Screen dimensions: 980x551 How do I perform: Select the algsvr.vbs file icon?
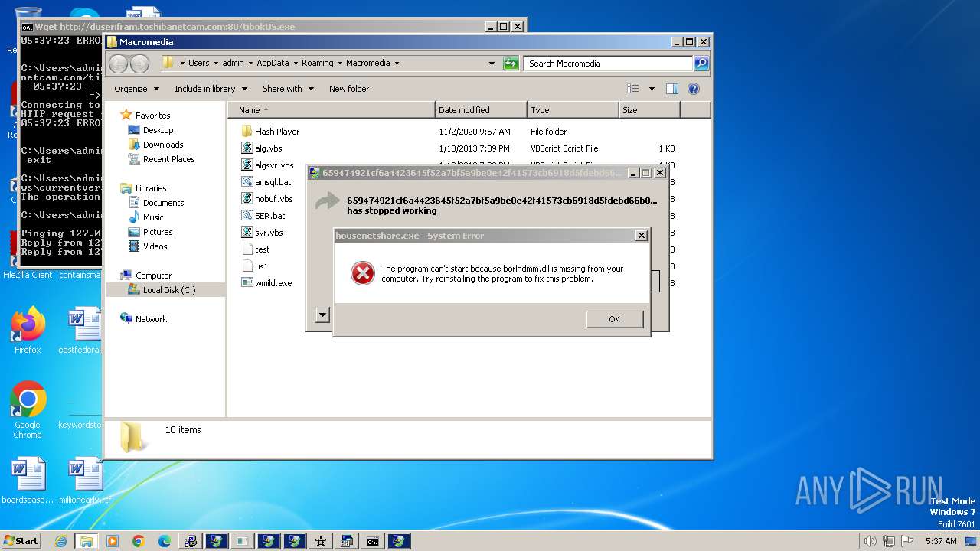(247, 165)
